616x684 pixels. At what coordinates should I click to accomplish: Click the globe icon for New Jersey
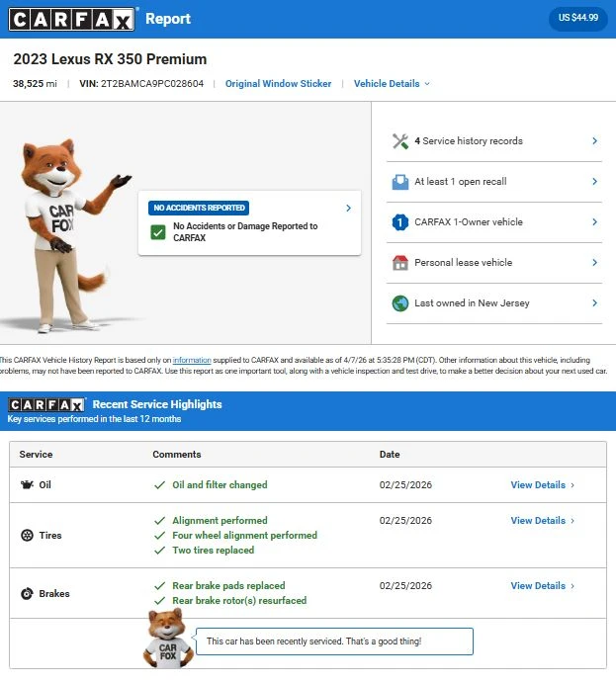tap(400, 303)
